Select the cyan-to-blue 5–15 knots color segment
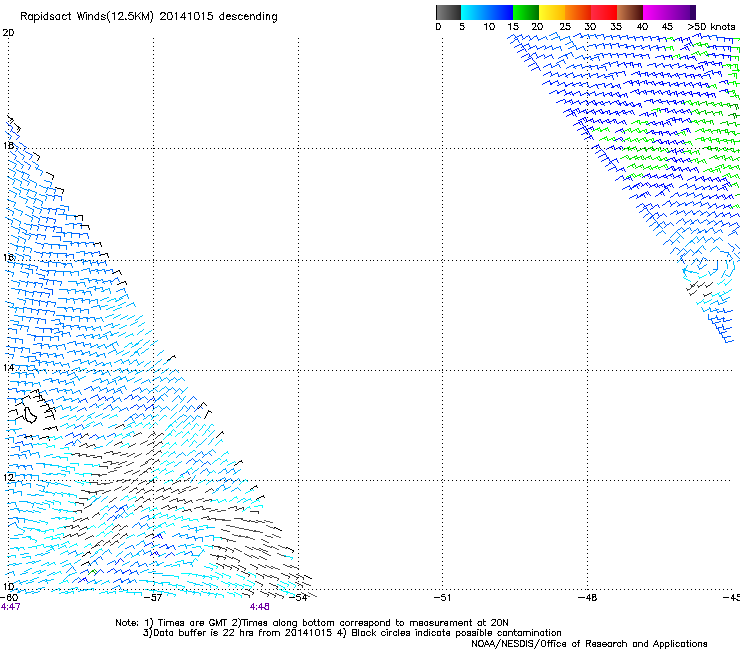Screen dimensions: 740x650 487,12
